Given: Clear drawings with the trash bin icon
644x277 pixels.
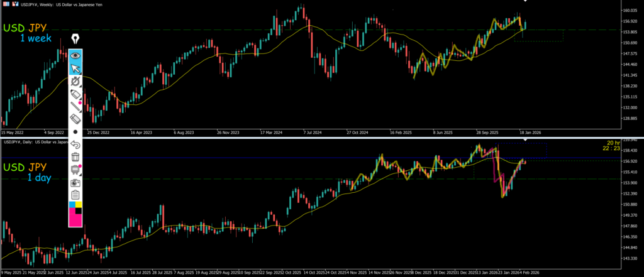Looking at the screenshot, I should (75, 156).
